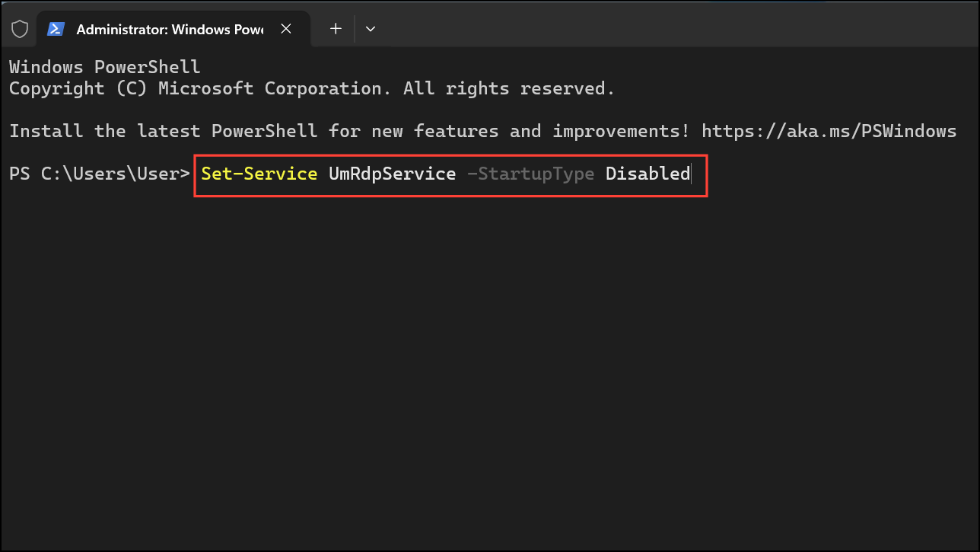Click the 'UmRdpService' argument text

point(392,174)
